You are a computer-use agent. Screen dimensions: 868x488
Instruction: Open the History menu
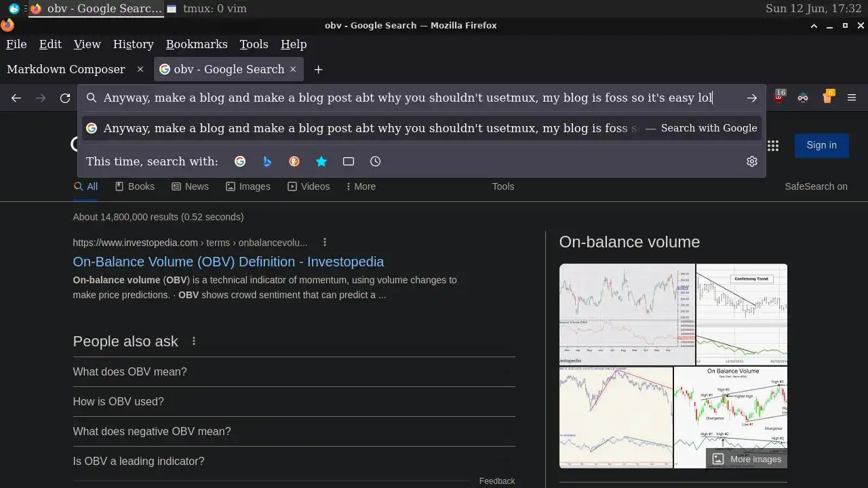(x=133, y=44)
